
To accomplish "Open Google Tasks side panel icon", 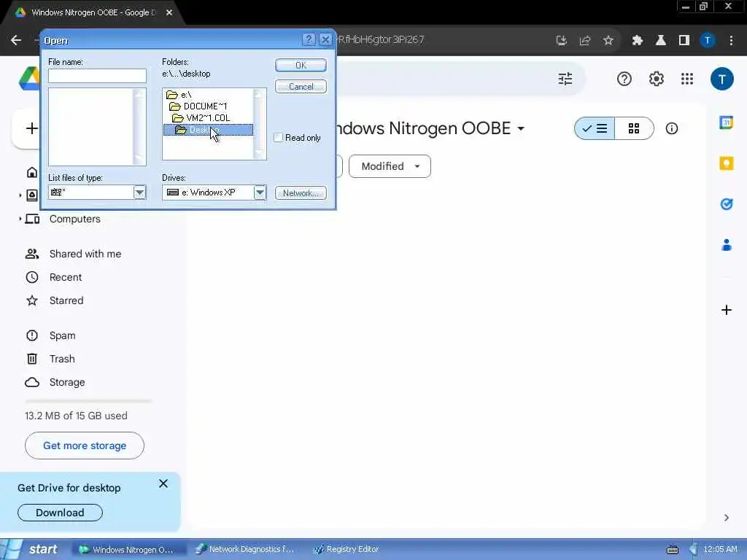I will (727, 204).
